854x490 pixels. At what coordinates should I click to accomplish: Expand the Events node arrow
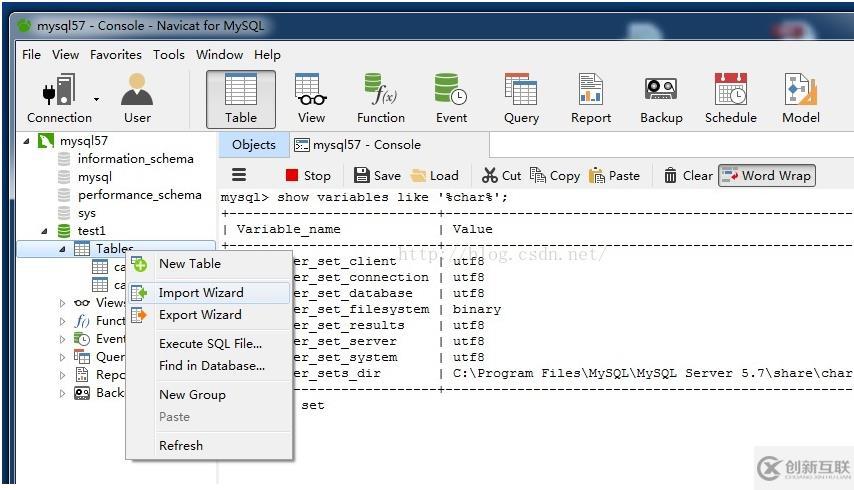pos(62,339)
